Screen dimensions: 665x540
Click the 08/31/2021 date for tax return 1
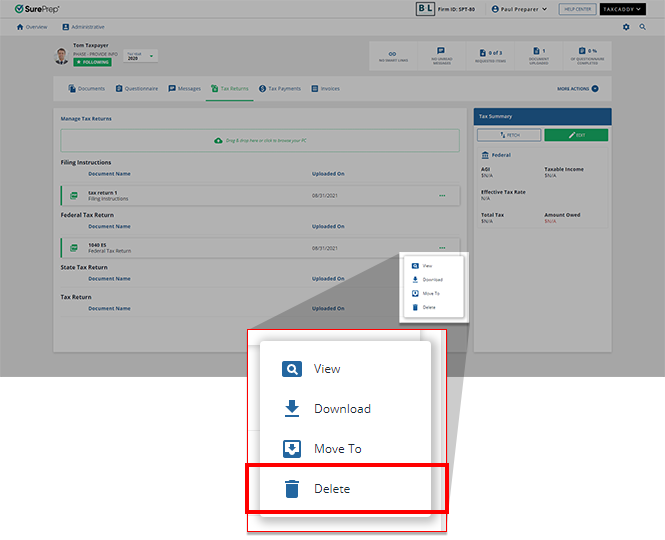325,196
